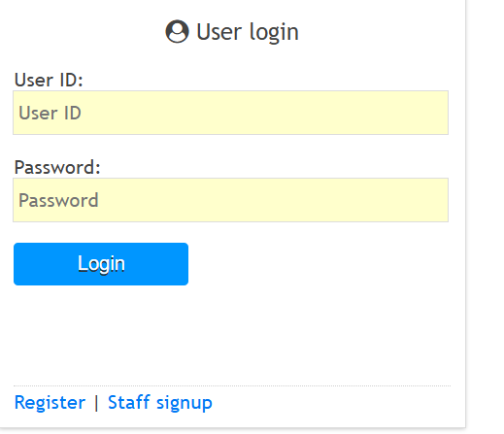Place cursor in yellow Password box
Image resolution: width=504 pixels, height=434 pixels.
click(230, 200)
